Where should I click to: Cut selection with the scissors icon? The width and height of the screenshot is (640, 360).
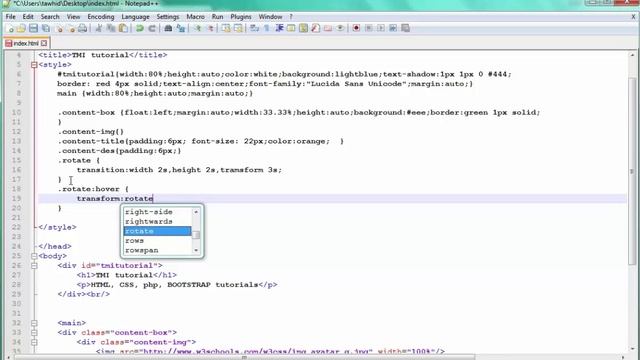point(98,28)
